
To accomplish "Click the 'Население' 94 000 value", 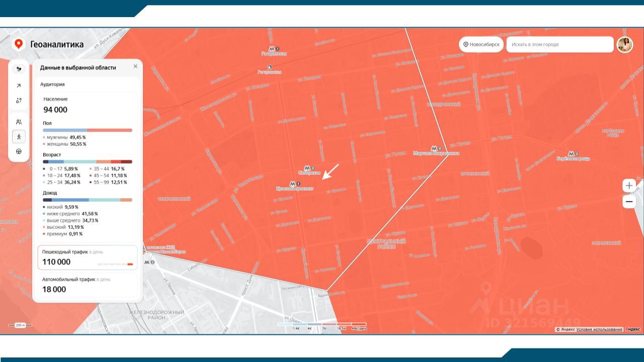I will pyautogui.click(x=55, y=110).
